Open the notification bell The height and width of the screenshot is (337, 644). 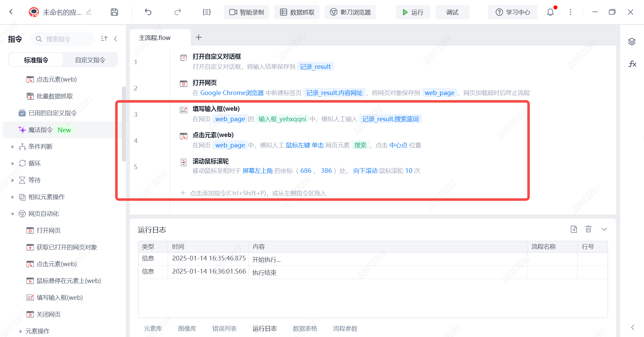[x=550, y=12]
